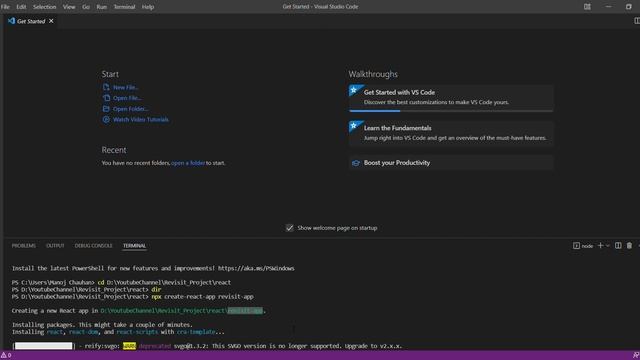
Task: Open the Selection menu
Action: point(44,7)
